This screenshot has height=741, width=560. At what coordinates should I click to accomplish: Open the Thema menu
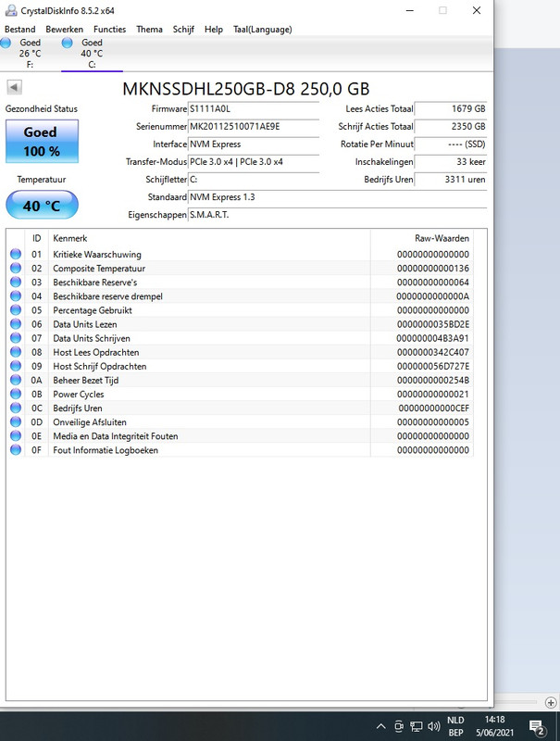(x=149, y=30)
